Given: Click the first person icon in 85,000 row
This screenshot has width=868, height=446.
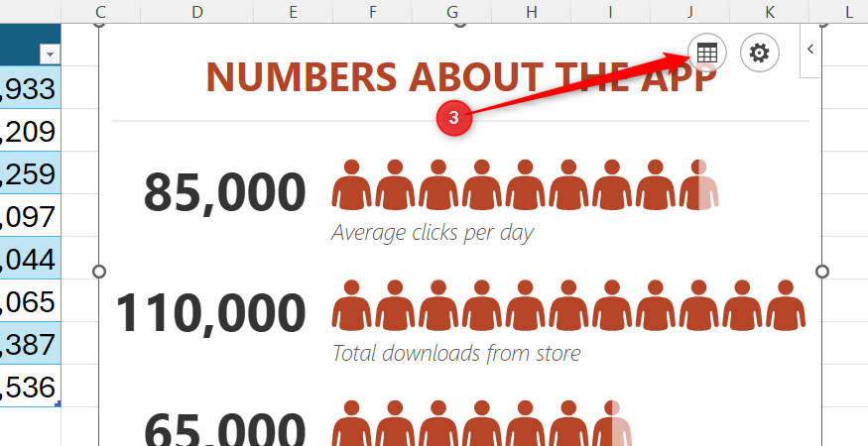Looking at the screenshot, I should tap(351, 184).
